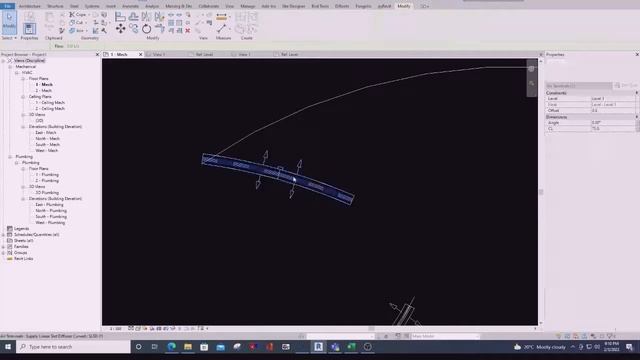Expand the Schedules/Quantities node
This screenshot has height=360, width=640.
coord(4,235)
